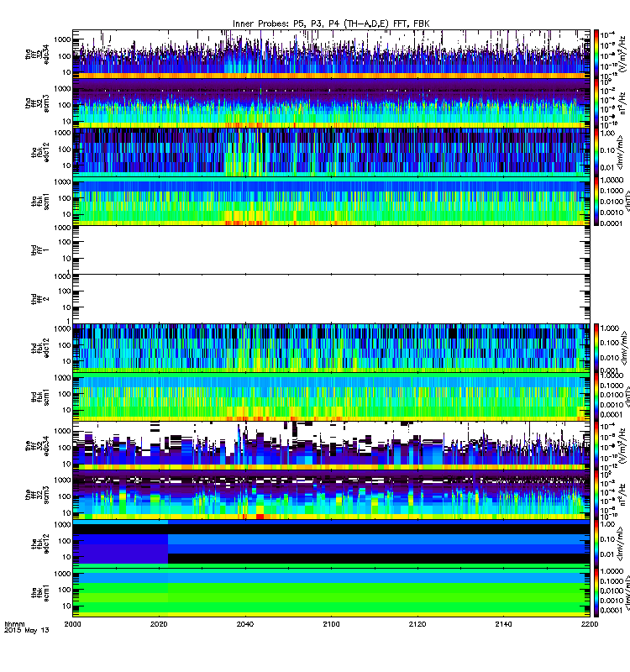Click the color bar of thd fbk scm1 panel
Viewport: 630px width, 672px height.
(596, 396)
